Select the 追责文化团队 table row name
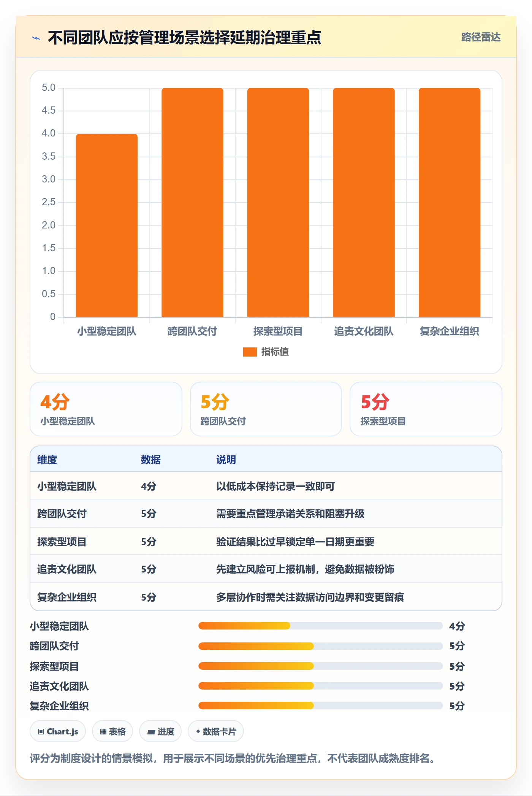532x796 pixels. (67, 569)
